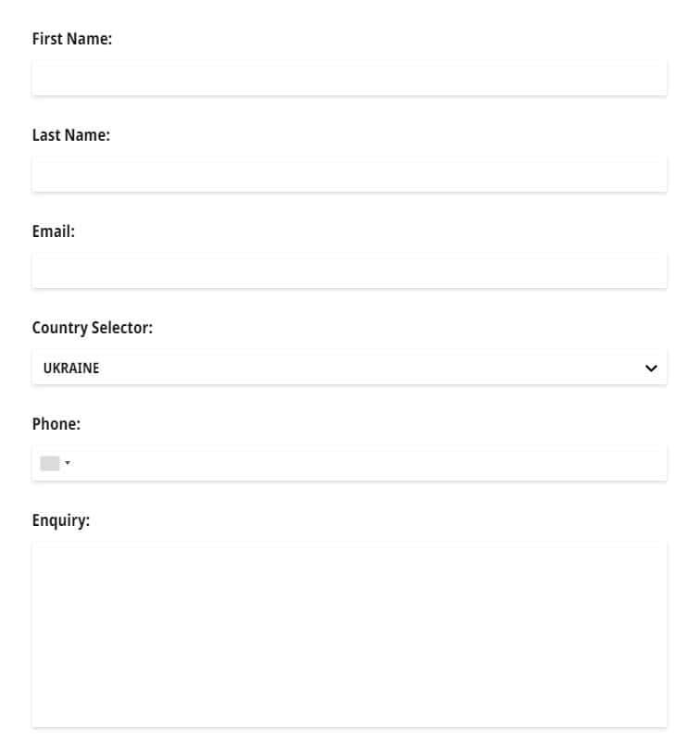Viewport: 700px width, 738px height.
Task: Click the "Enquiry:" label text
Action: pos(60,520)
